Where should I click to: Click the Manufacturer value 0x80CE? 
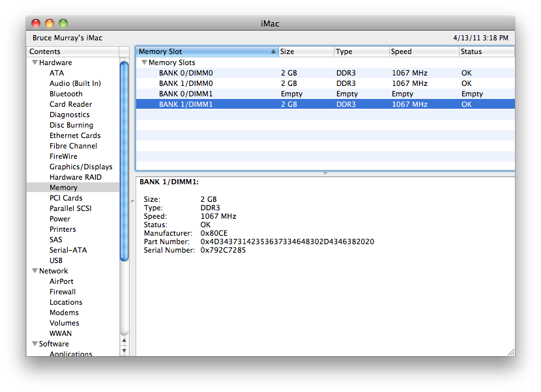click(x=214, y=233)
